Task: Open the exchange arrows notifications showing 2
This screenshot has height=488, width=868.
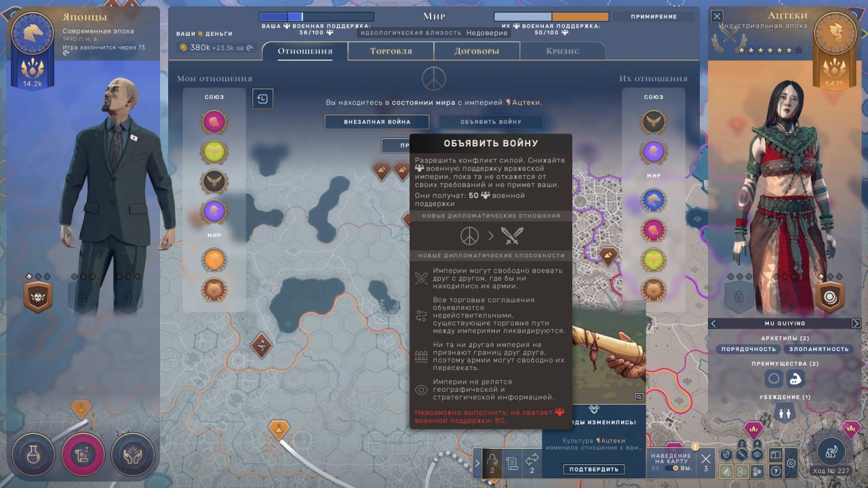Action: point(532,462)
